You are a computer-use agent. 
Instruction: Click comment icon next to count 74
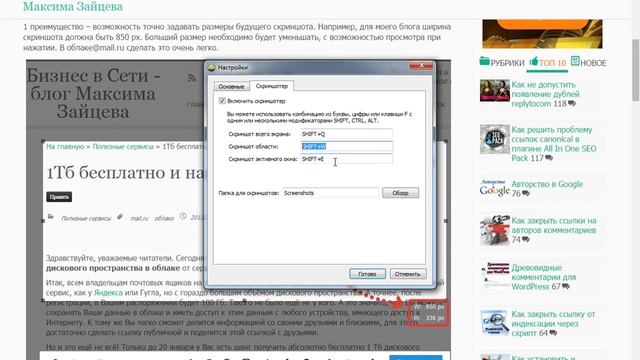tap(526, 240)
